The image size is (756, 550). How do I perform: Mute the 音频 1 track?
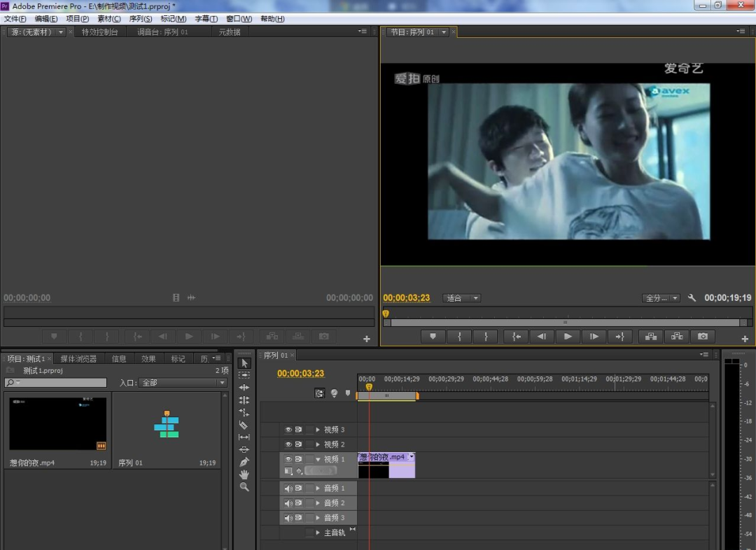click(288, 488)
